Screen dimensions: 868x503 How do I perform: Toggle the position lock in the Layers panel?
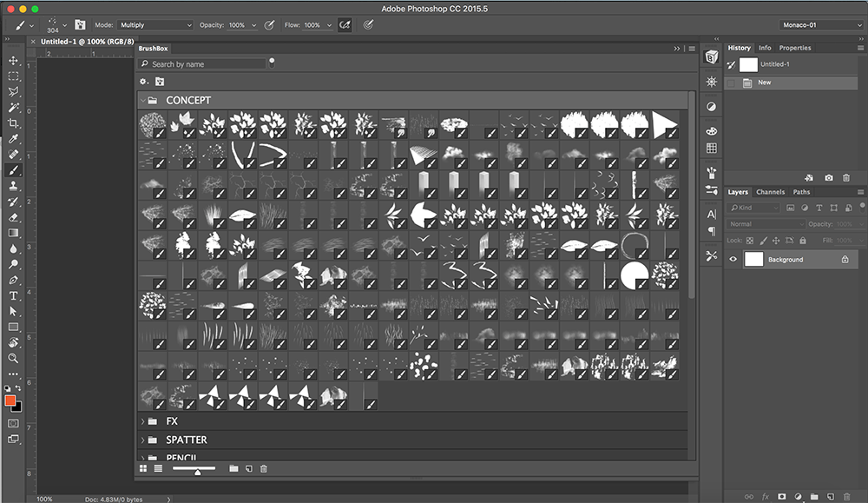pos(774,240)
